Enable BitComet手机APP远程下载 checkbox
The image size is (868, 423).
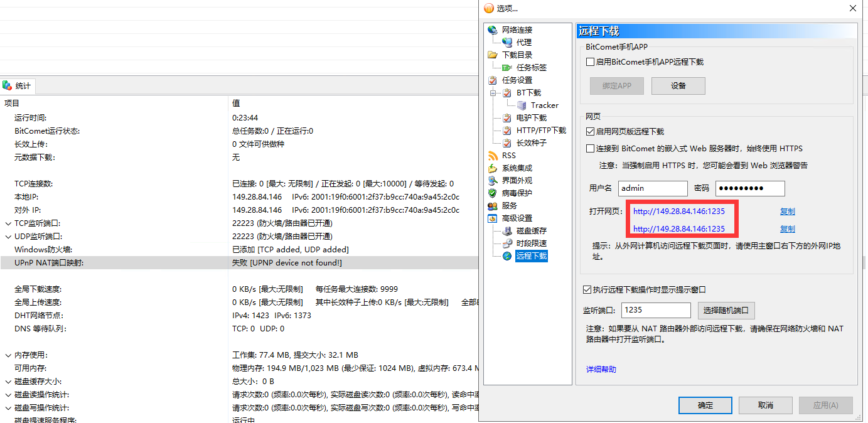pyautogui.click(x=590, y=62)
